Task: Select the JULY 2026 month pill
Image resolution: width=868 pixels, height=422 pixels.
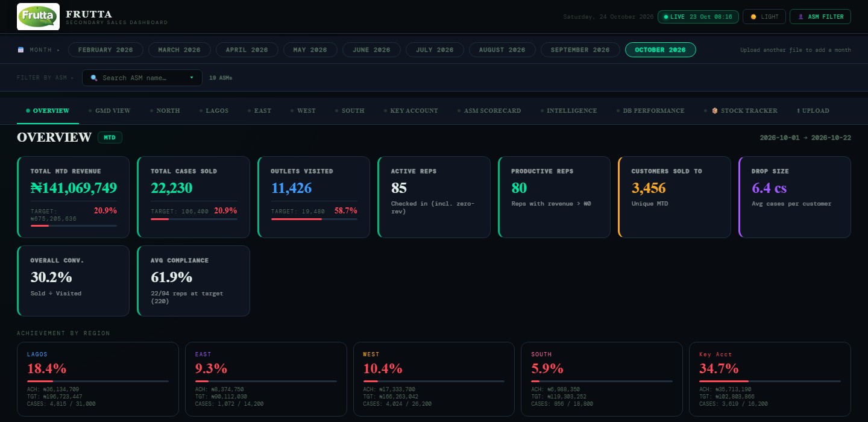Action: [435, 50]
